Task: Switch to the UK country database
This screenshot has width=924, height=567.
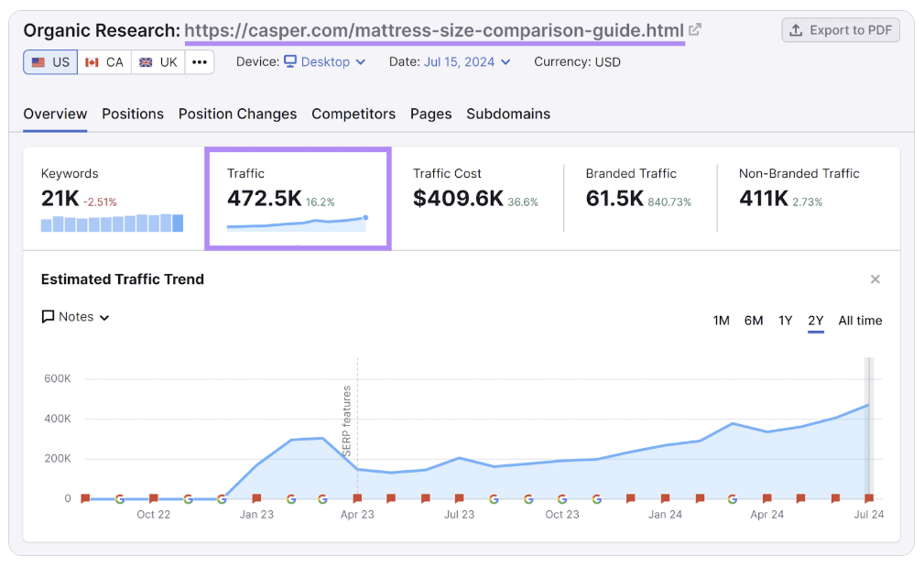Action: (x=158, y=62)
